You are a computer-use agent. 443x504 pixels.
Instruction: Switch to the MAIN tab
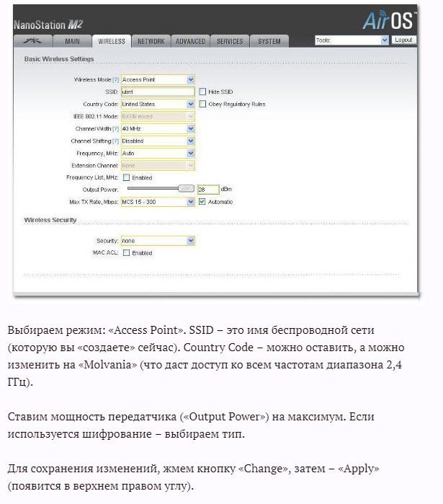(x=72, y=41)
